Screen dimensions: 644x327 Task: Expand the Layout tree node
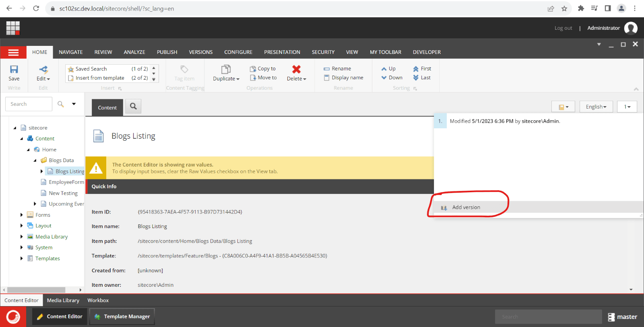[x=21, y=226]
